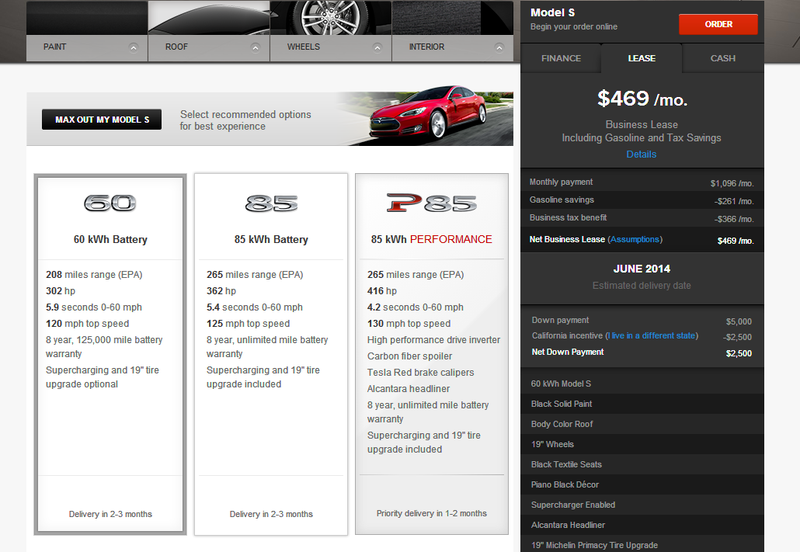
Task: Switch to the LEASE tab
Action: [641, 58]
